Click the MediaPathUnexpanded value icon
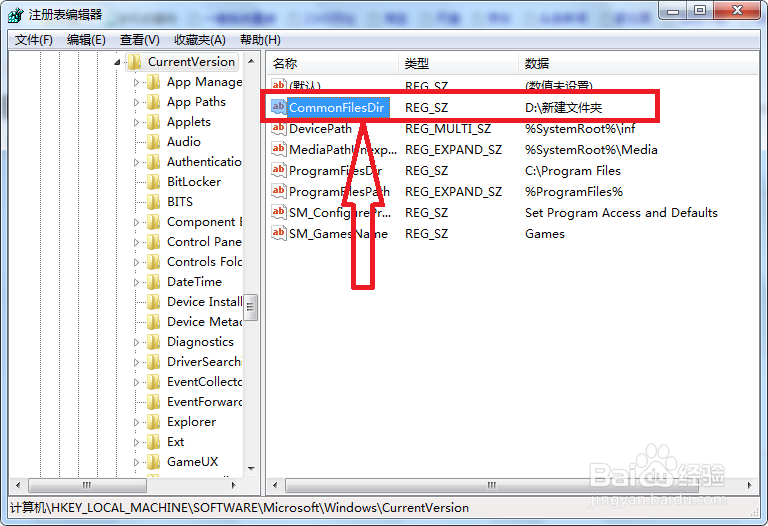Viewport: 768px width, 526px height. (279, 149)
